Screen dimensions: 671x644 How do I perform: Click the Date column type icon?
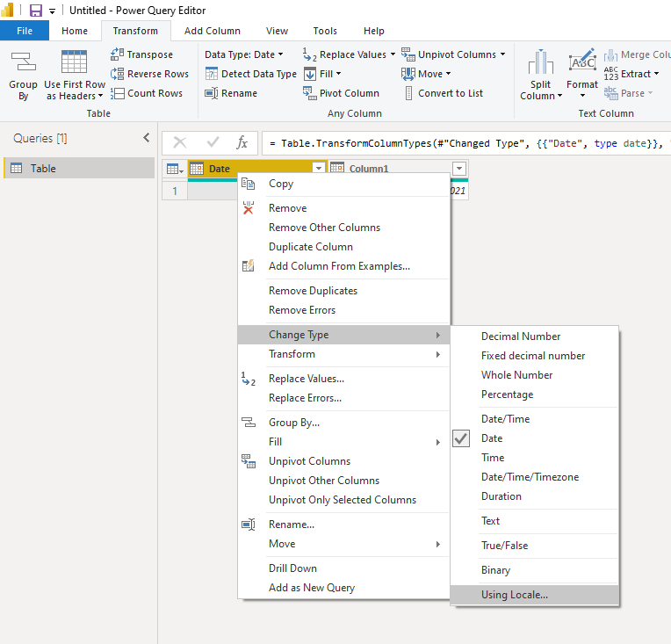coord(197,169)
